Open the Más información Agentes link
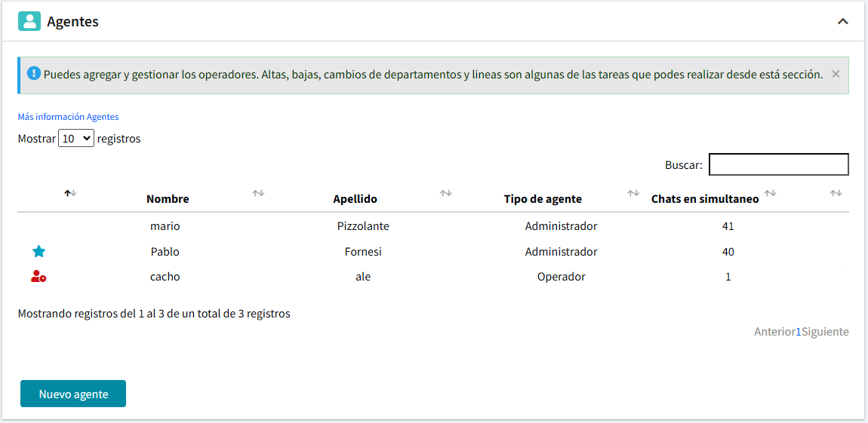The width and height of the screenshot is (868, 423). (x=68, y=117)
